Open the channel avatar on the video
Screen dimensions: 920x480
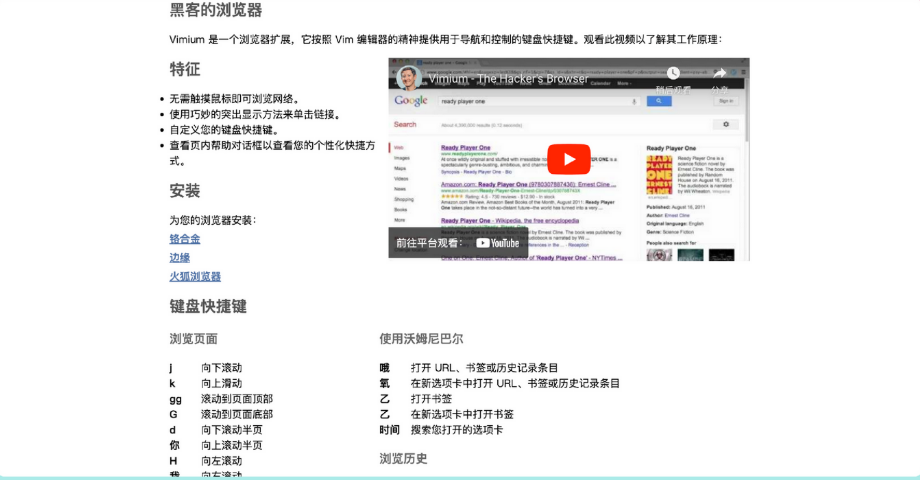(409, 78)
